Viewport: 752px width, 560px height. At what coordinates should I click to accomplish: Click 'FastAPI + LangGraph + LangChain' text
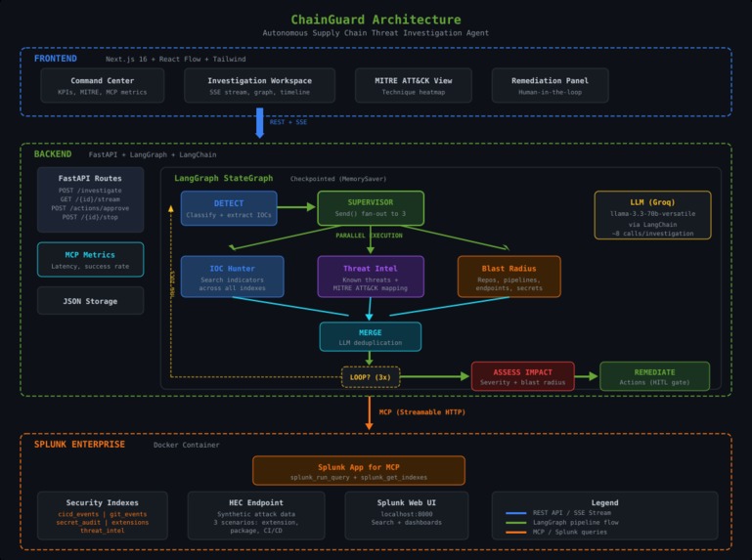click(x=153, y=154)
